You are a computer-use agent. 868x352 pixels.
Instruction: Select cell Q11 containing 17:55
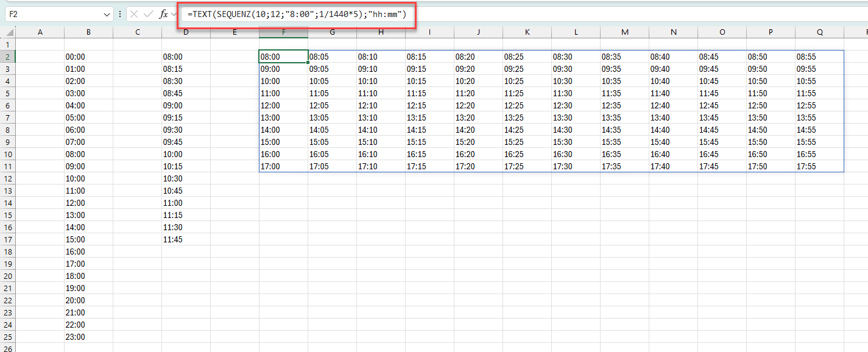click(819, 166)
